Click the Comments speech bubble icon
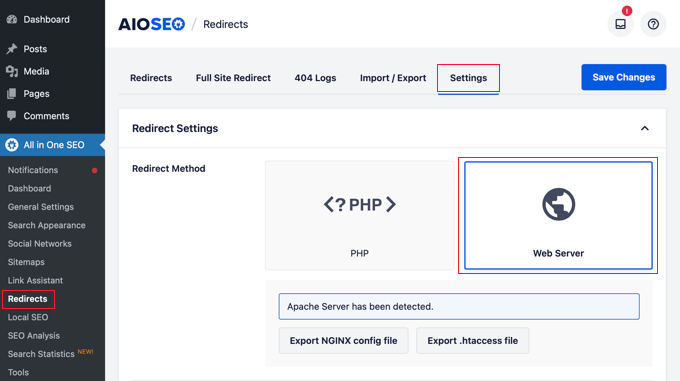Image resolution: width=680 pixels, height=381 pixels. tap(12, 116)
